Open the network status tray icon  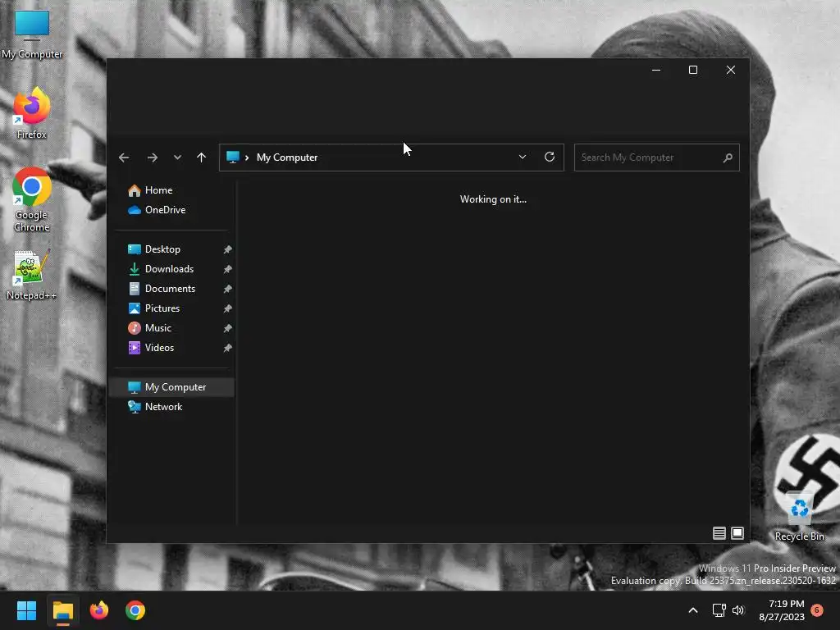click(719, 610)
